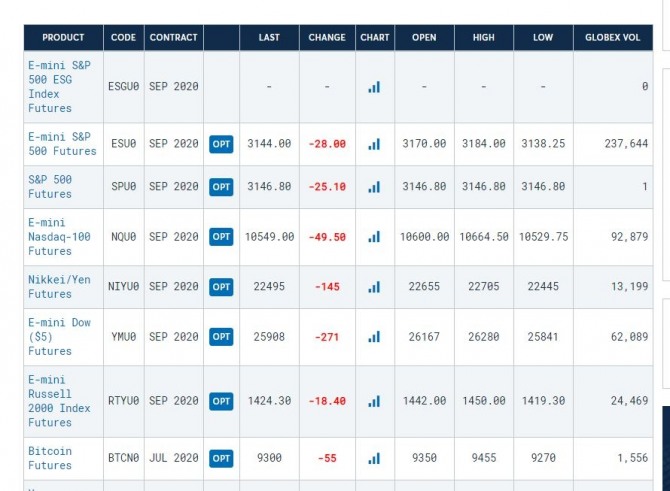
Task: Click OPT button for E-mini S&P 500 Futures
Action: (x=221, y=144)
